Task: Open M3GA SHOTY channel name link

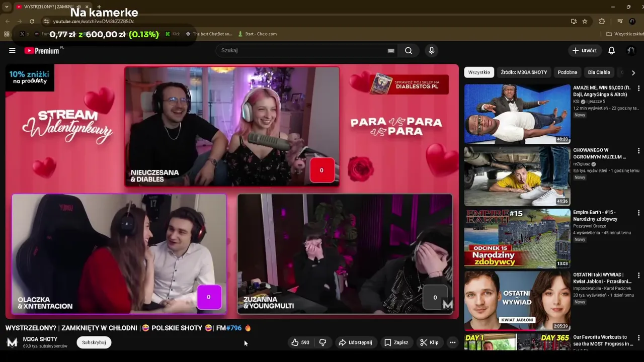Action: tap(40, 339)
